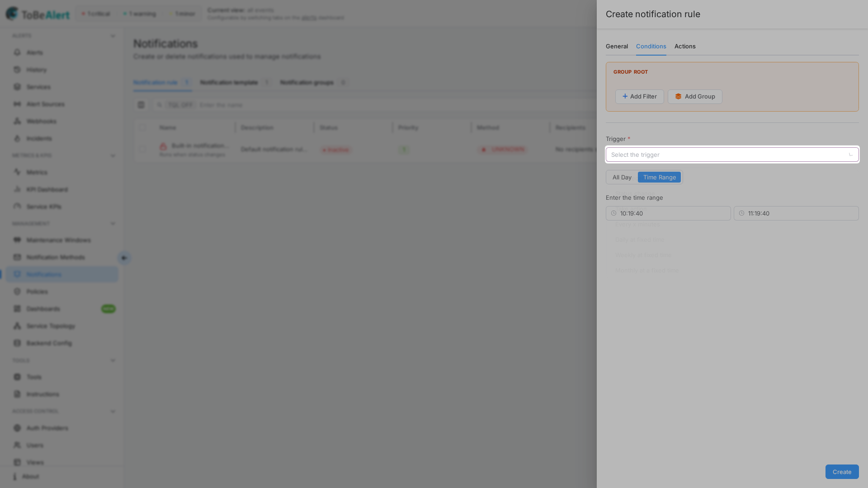
Task: Tick the select-all checkbox in table header
Action: tap(143, 128)
